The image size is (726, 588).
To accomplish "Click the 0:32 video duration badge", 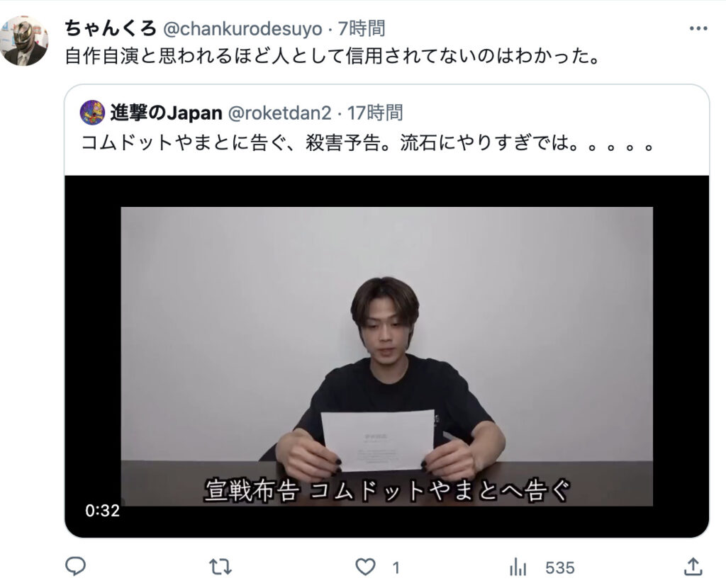I will [102, 510].
